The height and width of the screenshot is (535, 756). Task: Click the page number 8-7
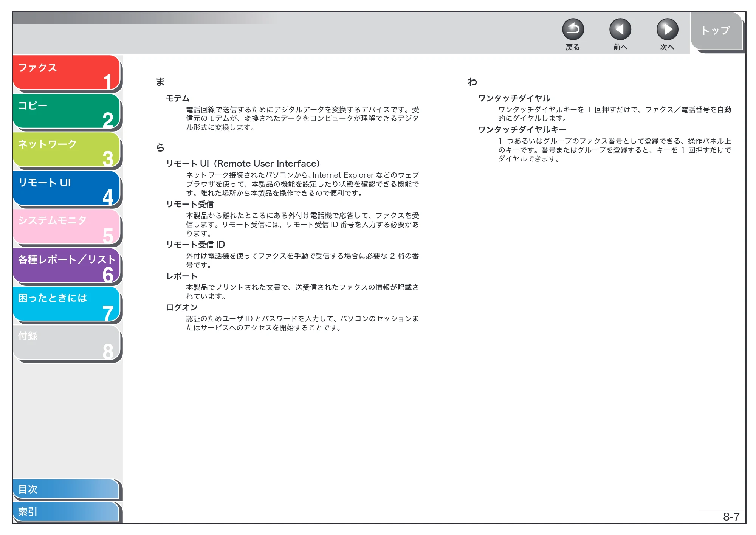click(x=731, y=517)
